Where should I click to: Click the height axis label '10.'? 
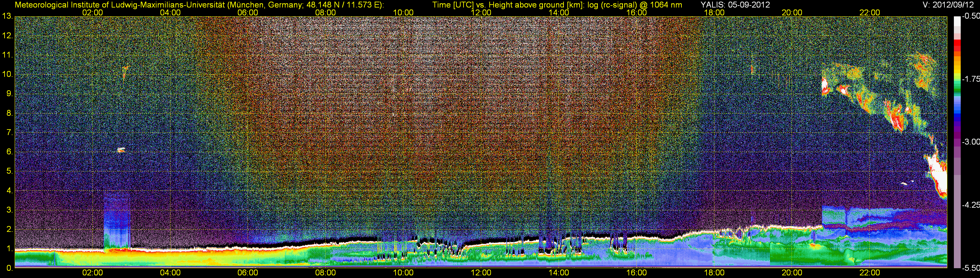point(8,74)
